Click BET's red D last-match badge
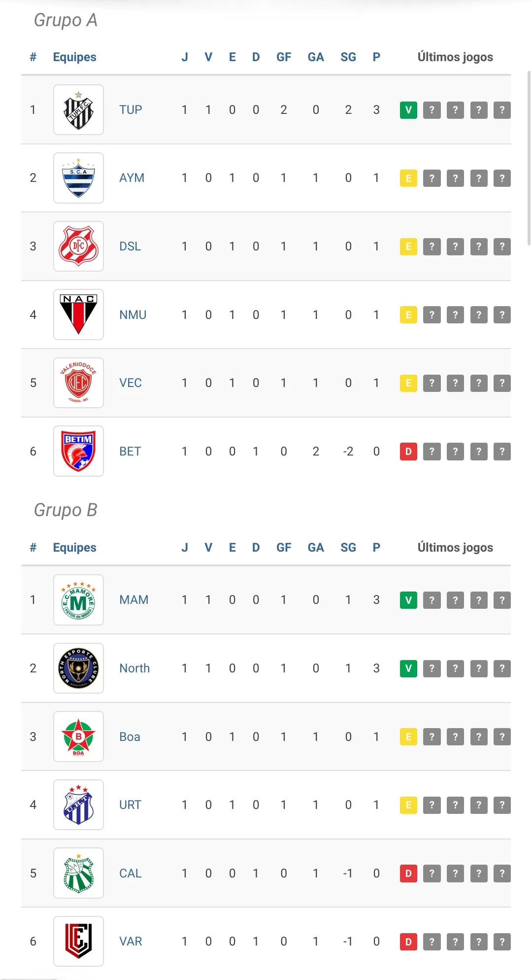This screenshot has height=980, width=532. pos(408,452)
